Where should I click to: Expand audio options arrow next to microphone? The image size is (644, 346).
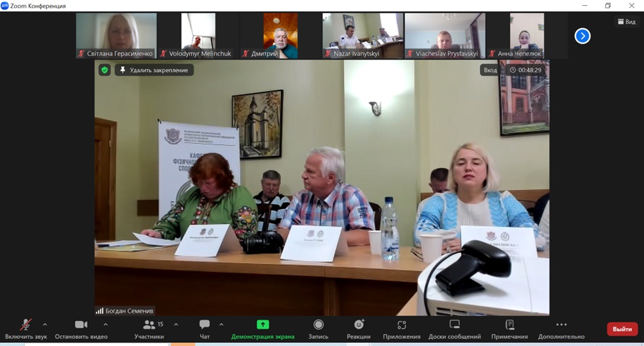[x=45, y=324]
